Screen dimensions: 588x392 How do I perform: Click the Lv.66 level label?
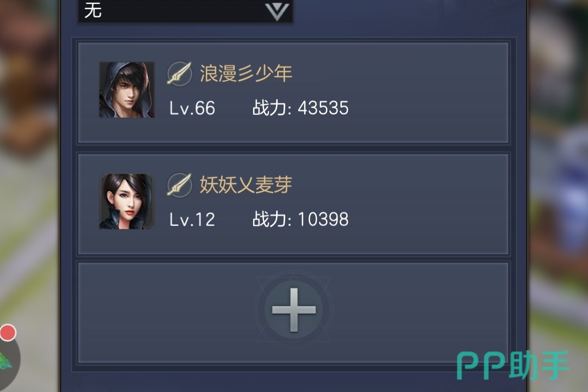point(192,108)
